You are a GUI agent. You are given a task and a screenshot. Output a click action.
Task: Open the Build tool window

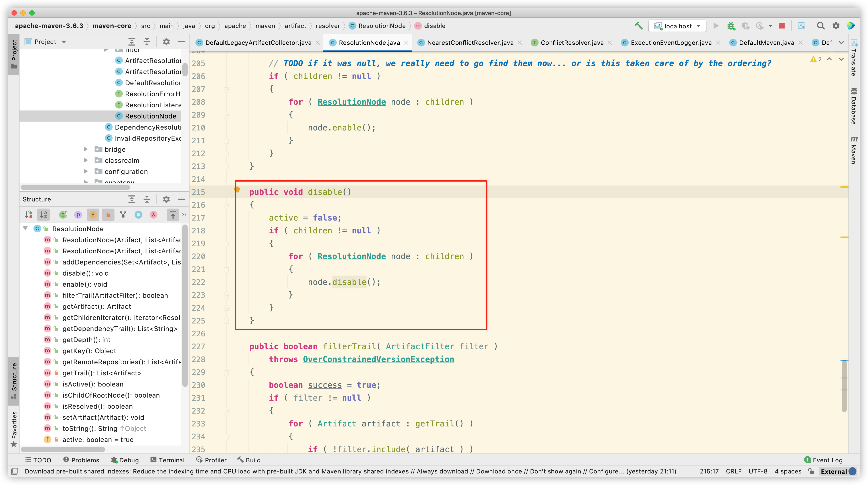[x=249, y=460]
